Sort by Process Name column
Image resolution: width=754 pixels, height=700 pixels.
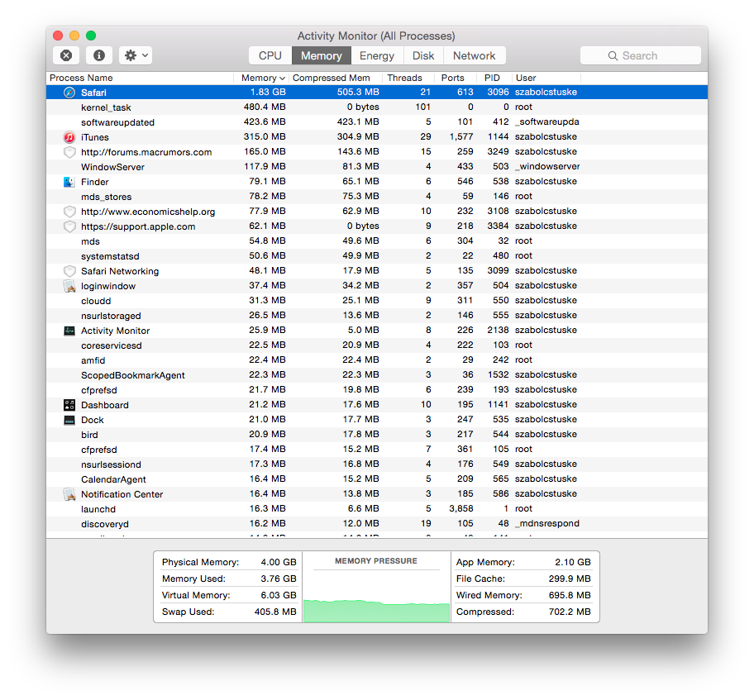140,78
